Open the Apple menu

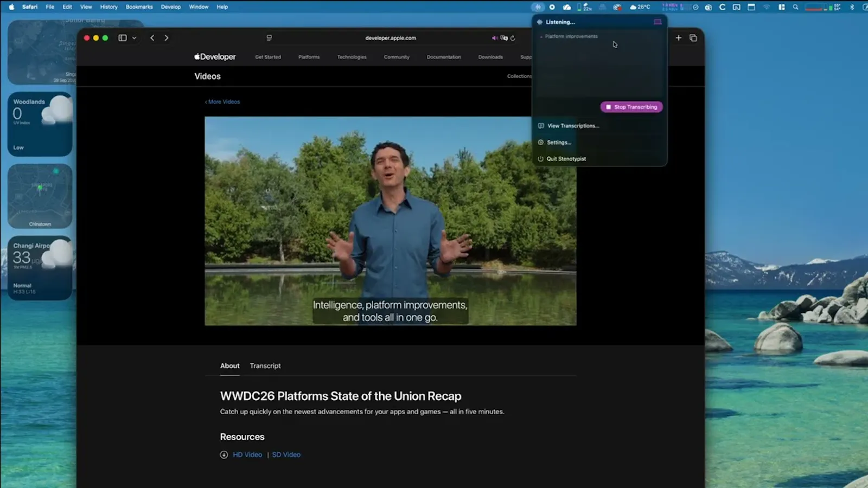point(11,7)
